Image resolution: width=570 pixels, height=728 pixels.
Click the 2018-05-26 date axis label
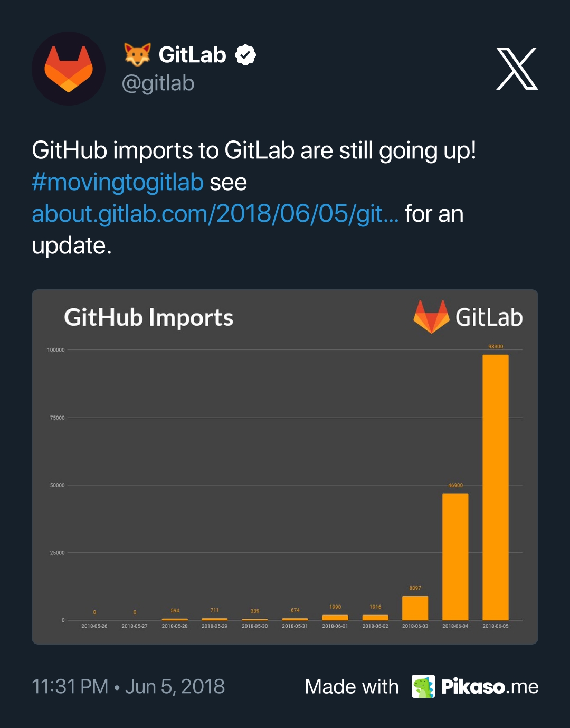pyautogui.click(x=94, y=626)
